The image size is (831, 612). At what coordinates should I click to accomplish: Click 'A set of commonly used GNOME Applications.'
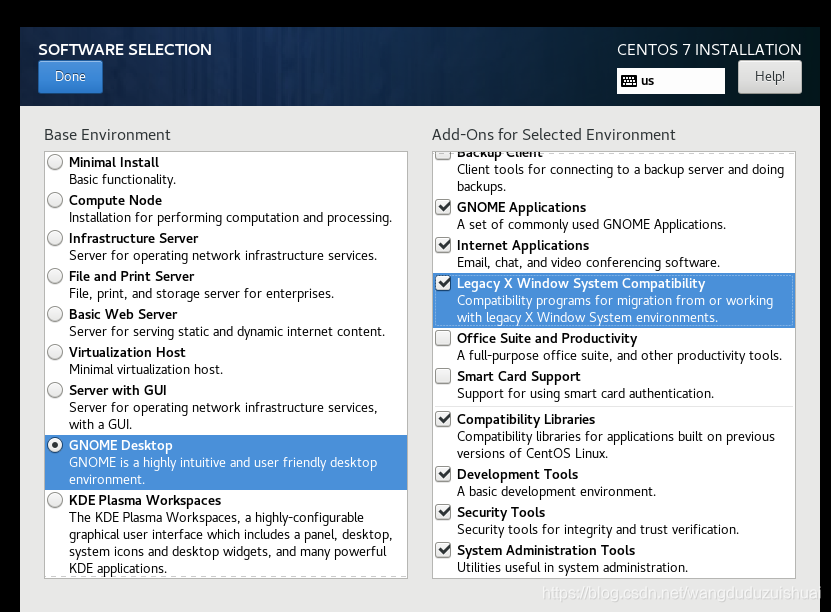[591, 225]
